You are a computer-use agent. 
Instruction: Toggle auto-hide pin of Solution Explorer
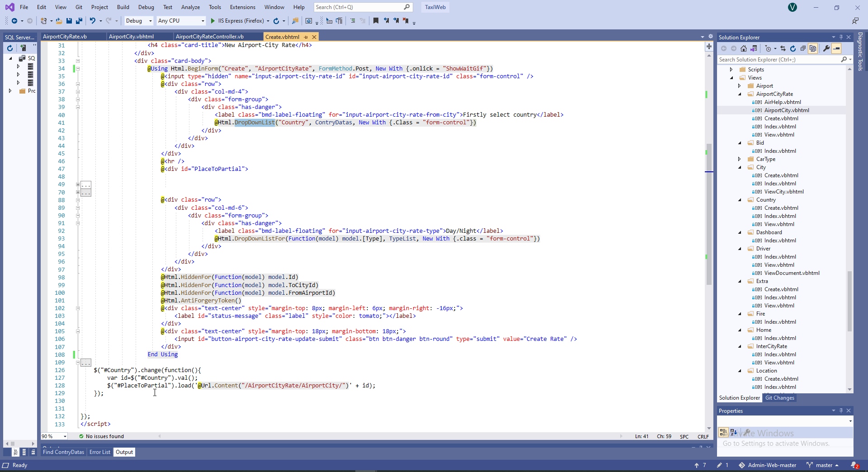click(x=841, y=37)
